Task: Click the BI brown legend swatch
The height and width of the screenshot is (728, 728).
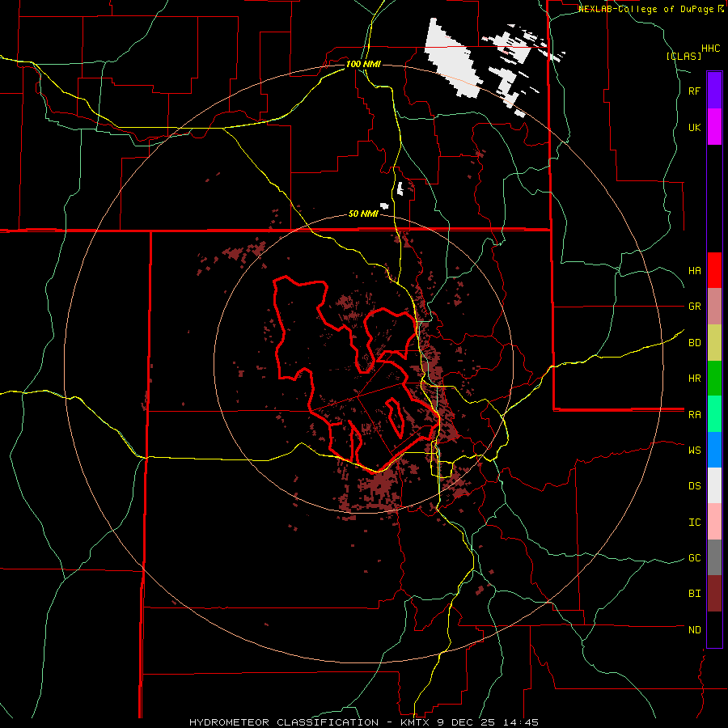Action: point(714,594)
